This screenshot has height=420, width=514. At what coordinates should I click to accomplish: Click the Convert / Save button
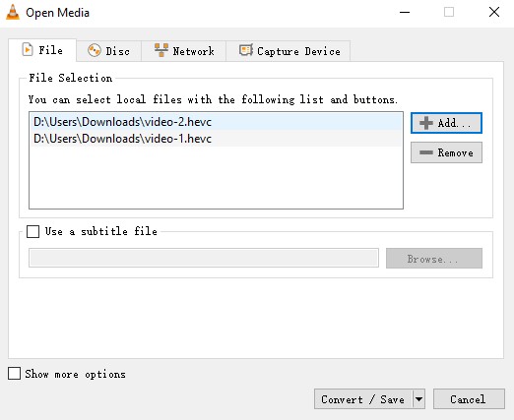[363, 399]
